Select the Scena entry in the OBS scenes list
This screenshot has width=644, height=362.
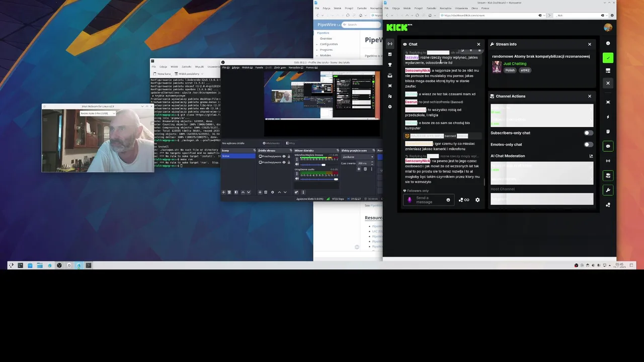[238, 156]
